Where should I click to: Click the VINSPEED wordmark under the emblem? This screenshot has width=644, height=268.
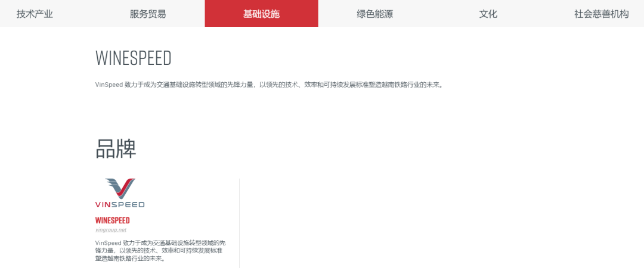[120, 204]
